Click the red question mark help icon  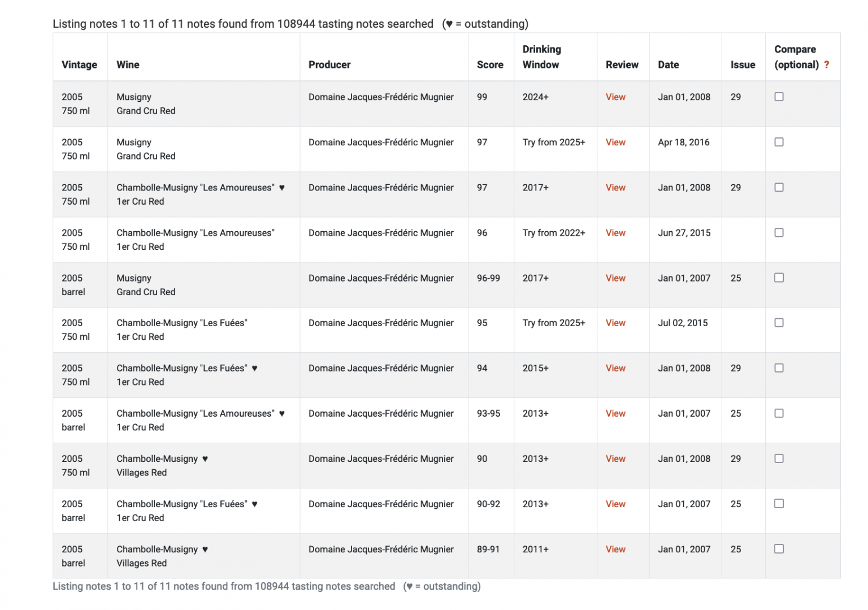coord(827,64)
